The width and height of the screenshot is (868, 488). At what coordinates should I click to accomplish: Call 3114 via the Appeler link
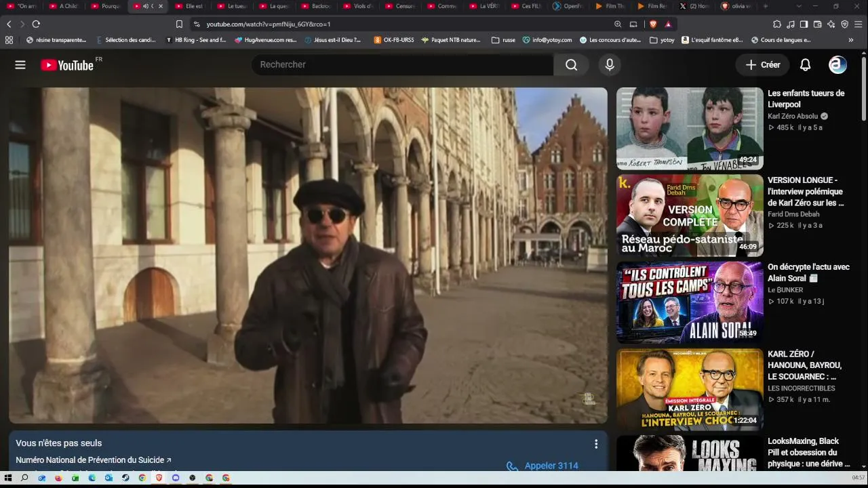coord(542,466)
